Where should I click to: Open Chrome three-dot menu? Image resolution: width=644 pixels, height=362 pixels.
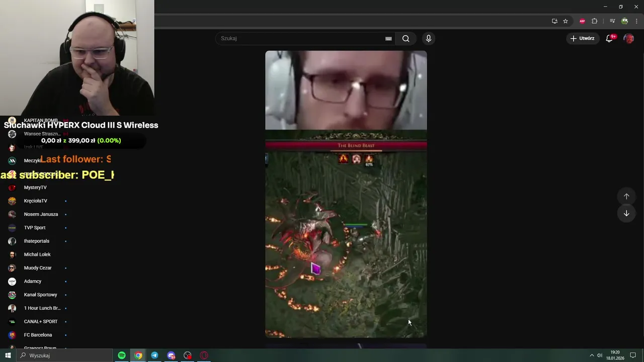tap(635, 21)
